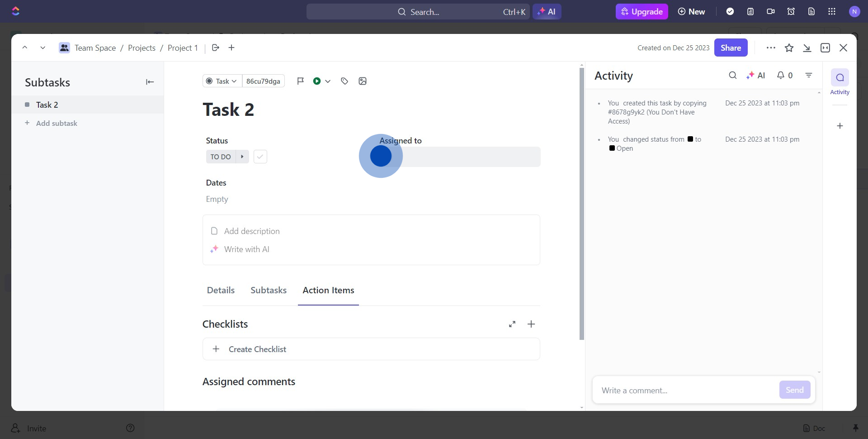Image resolution: width=868 pixels, height=439 pixels.
Task: Open the activity filter icon
Action: click(809, 76)
